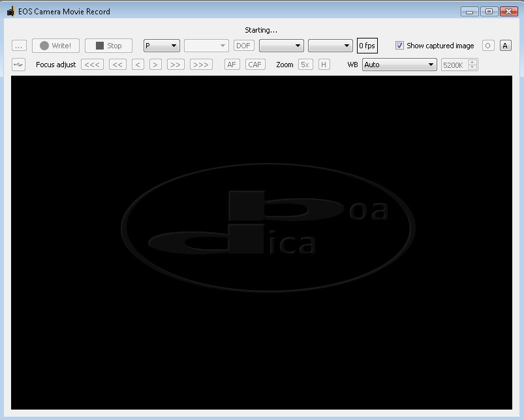Click the 0 fps indicator box

pos(367,46)
